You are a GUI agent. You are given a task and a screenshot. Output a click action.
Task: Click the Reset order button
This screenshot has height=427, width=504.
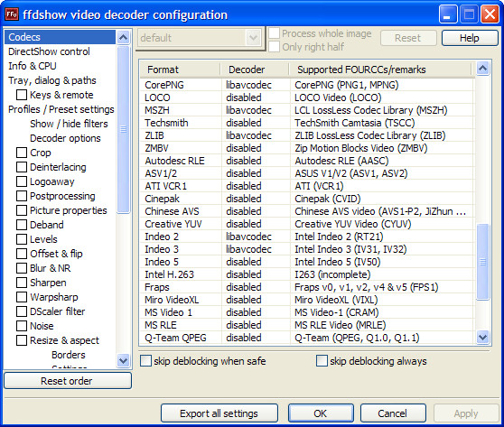(x=68, y=381)
